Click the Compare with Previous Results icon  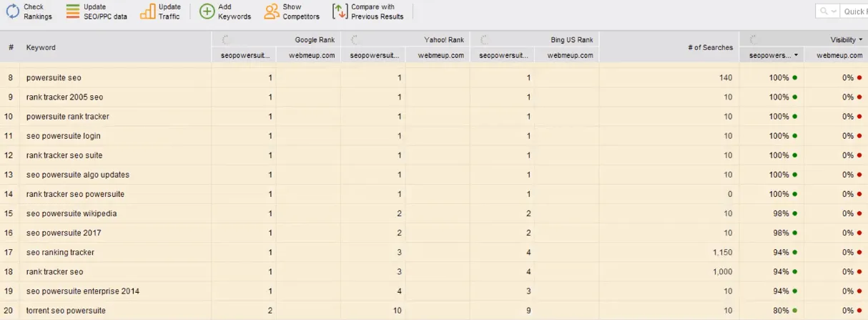340,11
